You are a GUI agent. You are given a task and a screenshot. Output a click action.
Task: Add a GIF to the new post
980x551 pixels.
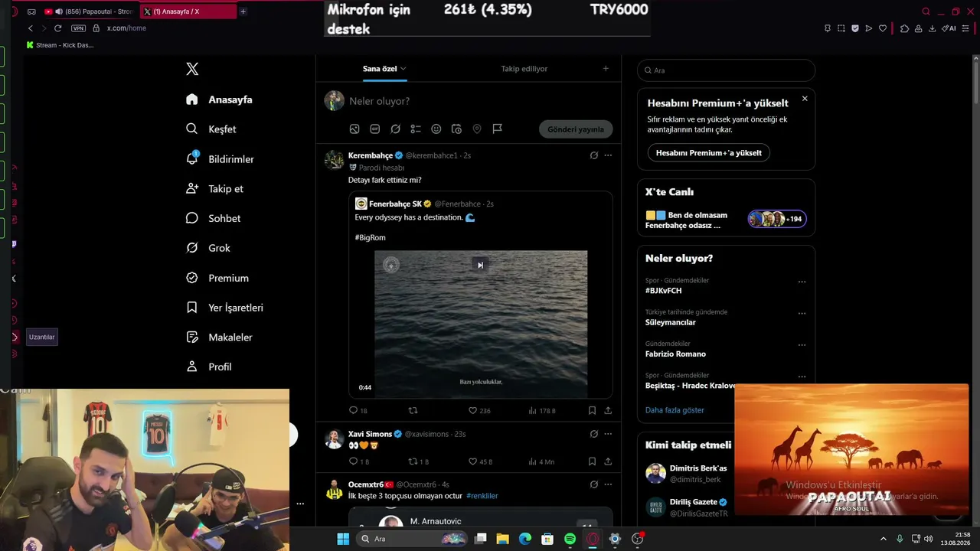375,129
